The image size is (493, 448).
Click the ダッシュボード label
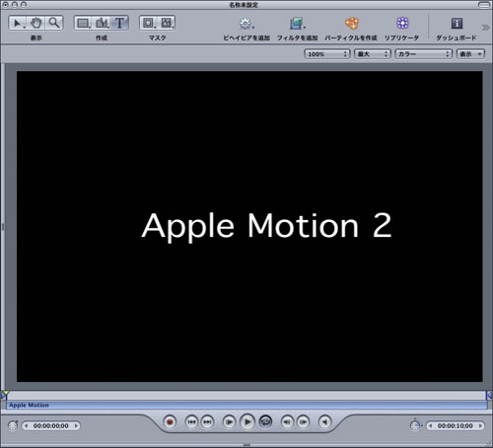(x=457, y=37)
